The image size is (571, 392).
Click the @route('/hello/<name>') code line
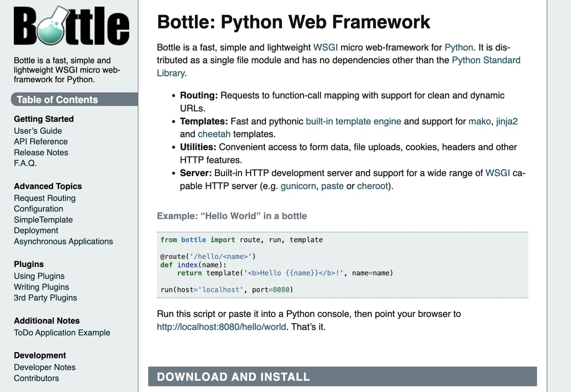pos(208,256)
